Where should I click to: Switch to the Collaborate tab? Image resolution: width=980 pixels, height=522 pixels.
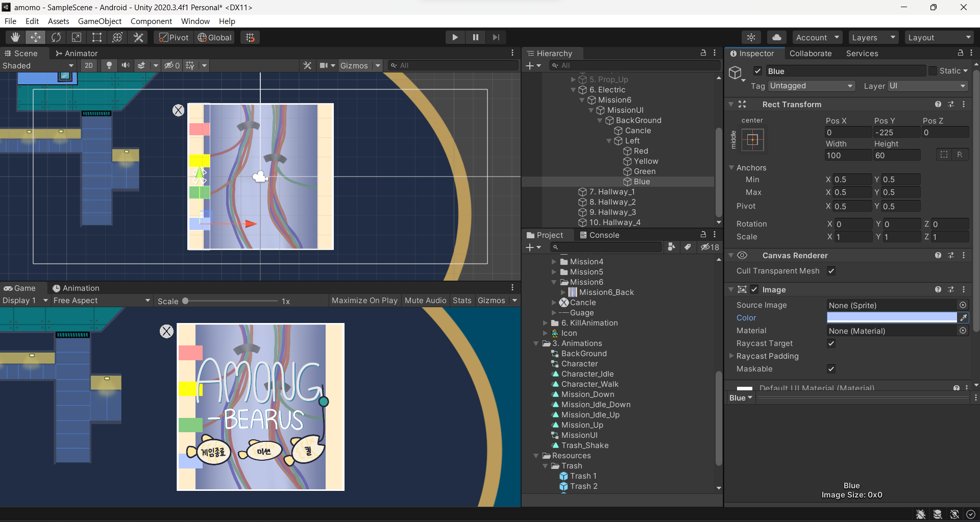click(x=811, y=53)
